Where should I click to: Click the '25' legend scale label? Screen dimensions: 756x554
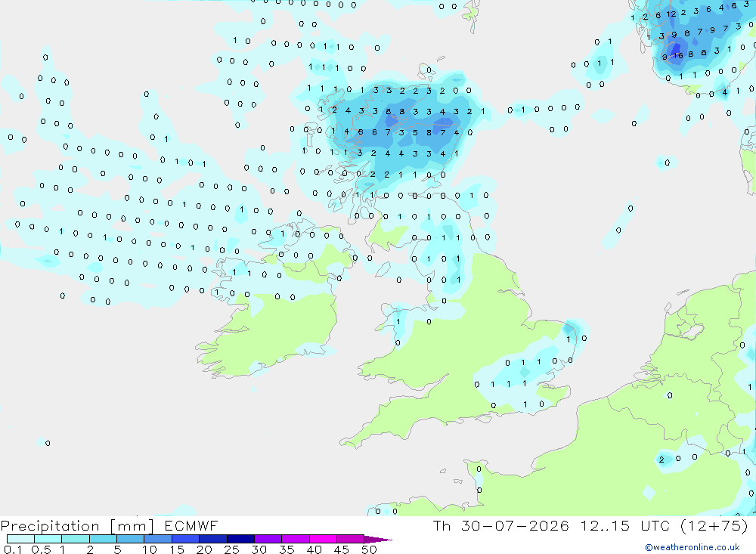[231, 549]
